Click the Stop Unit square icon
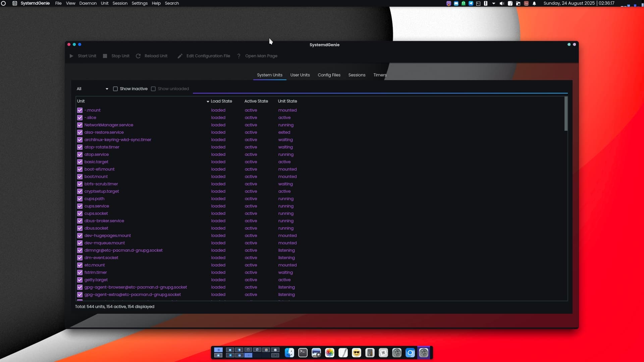Viewport: 644px width, 362px height. pyautogui.click(x=105, y=56)
